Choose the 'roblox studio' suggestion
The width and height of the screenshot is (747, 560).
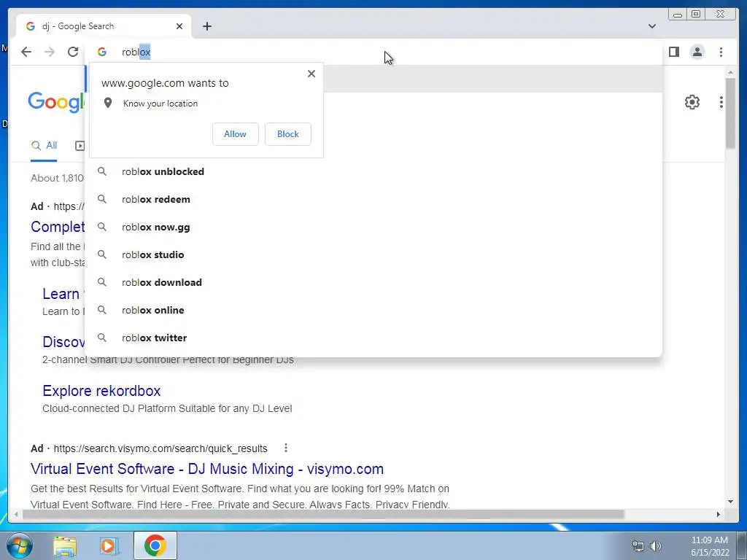373,254
